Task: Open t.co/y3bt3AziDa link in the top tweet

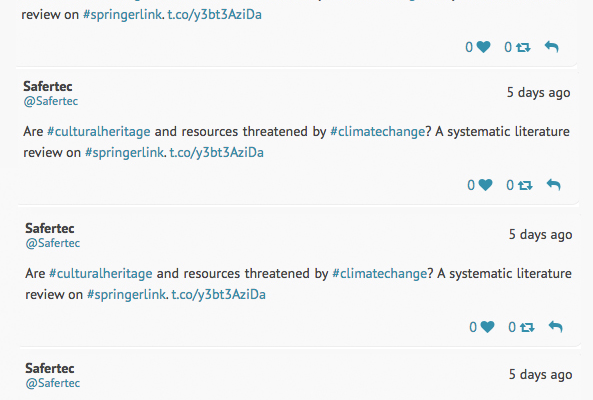Action: 214,15
